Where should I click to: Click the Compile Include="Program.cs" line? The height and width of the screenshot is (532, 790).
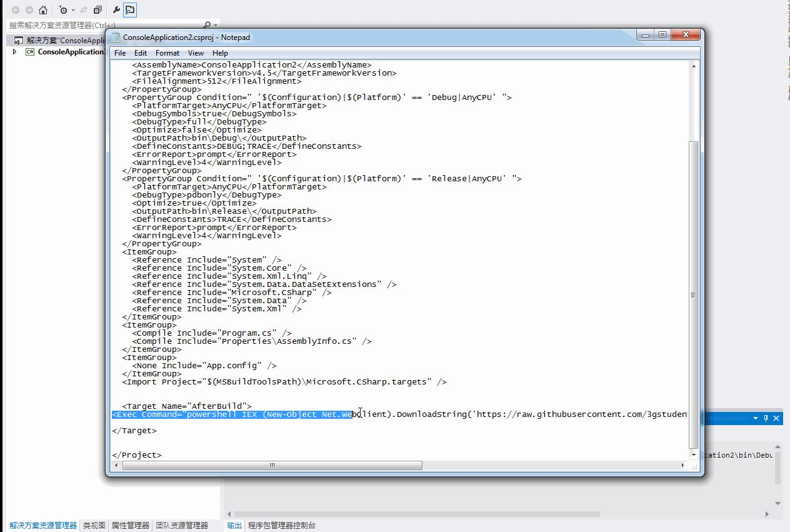point(212,333)
